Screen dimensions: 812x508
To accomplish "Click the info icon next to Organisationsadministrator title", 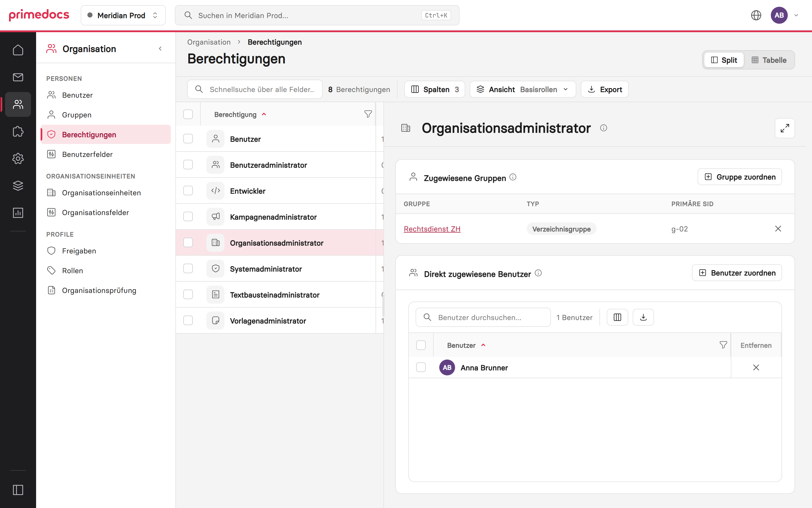I will 603,128.
